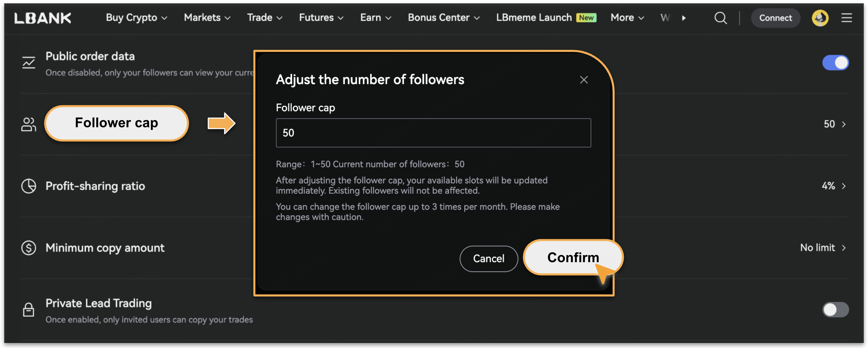Click the user avatar icon
The height and width of the screenshot is (348, 868).
[820, 18]
